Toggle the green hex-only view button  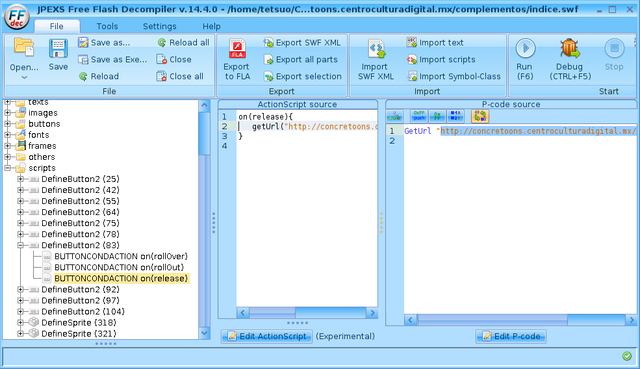(437, 116)
